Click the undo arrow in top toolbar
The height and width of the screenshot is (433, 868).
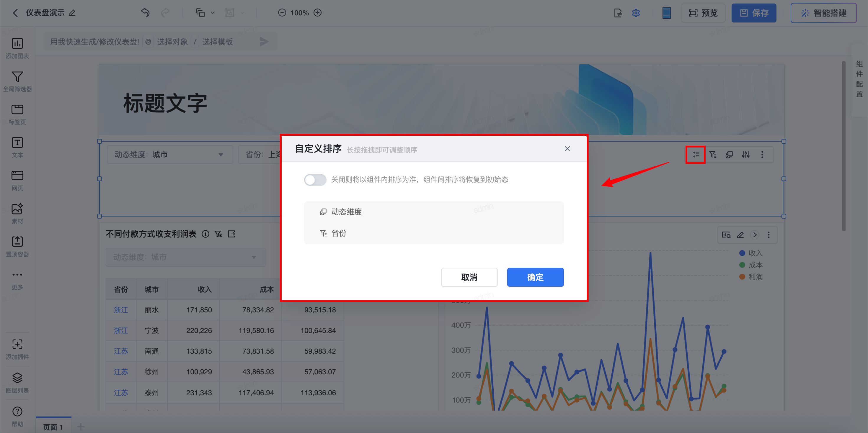[x=145, y=13]
